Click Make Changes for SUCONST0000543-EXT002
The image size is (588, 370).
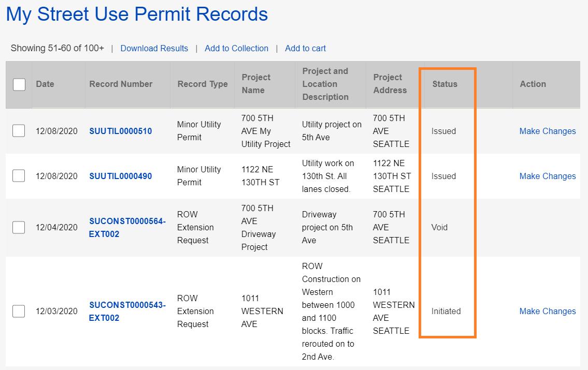[547, 311]
